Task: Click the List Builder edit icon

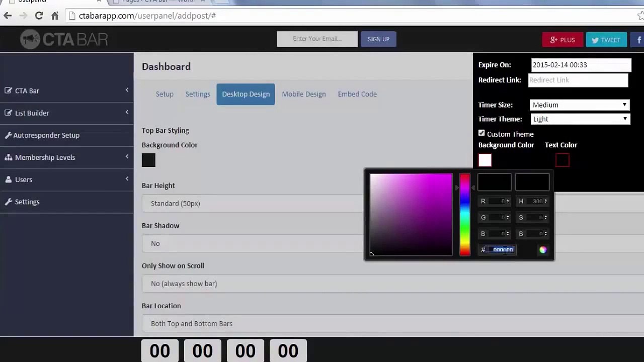Action: coord(9,113)
